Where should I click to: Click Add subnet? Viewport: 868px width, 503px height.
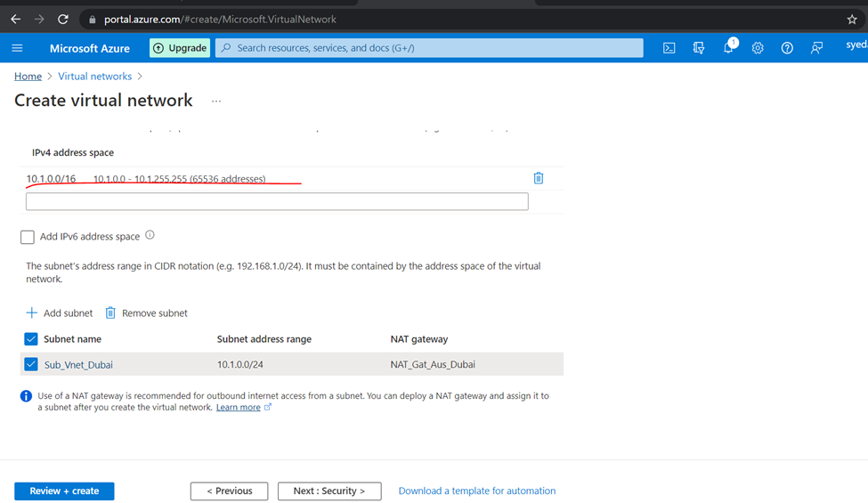click(59, 313)
